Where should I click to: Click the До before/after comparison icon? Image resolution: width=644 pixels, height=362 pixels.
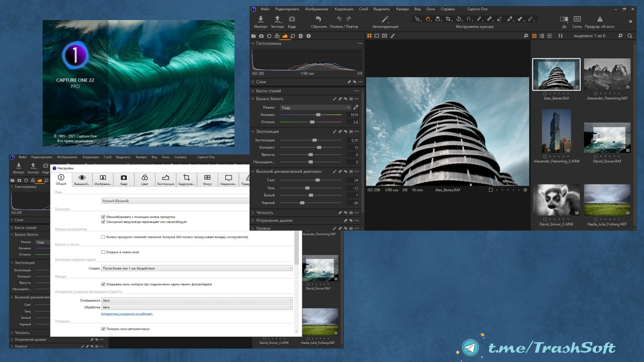pyautogui.click(x=563, y=19)
